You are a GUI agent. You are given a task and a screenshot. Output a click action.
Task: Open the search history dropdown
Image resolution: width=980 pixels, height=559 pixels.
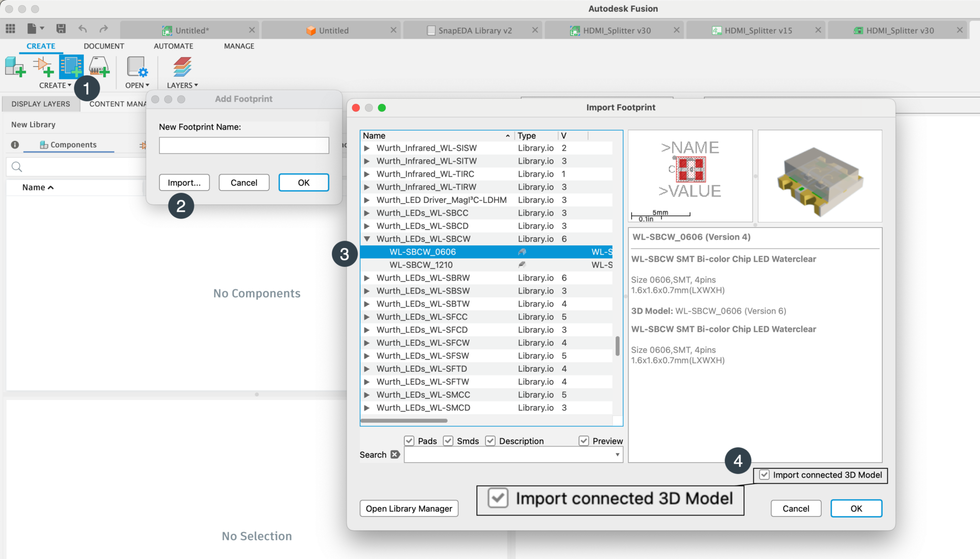tap(617, 454)
